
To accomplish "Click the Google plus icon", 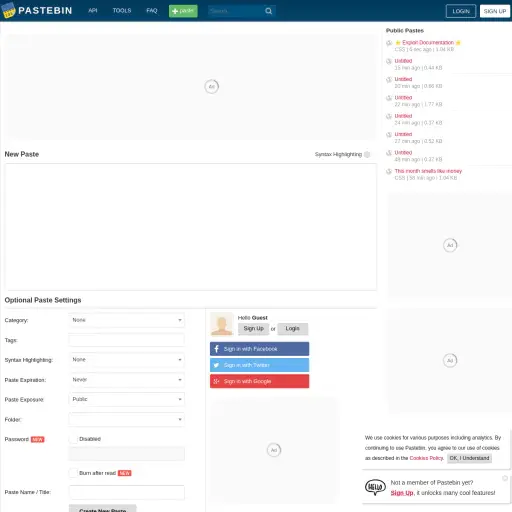I will tap(216, 381).
